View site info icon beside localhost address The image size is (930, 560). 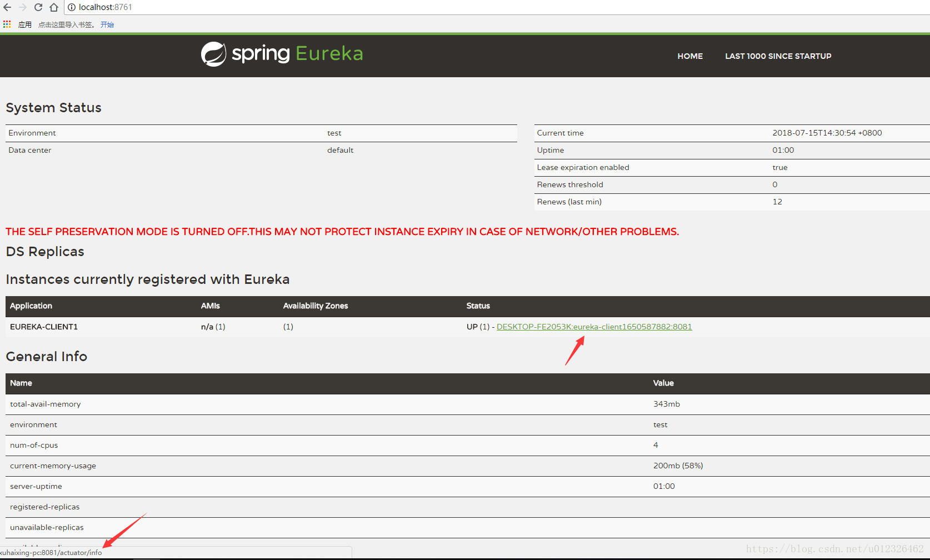pyautogui.click(x=72, y=7)
